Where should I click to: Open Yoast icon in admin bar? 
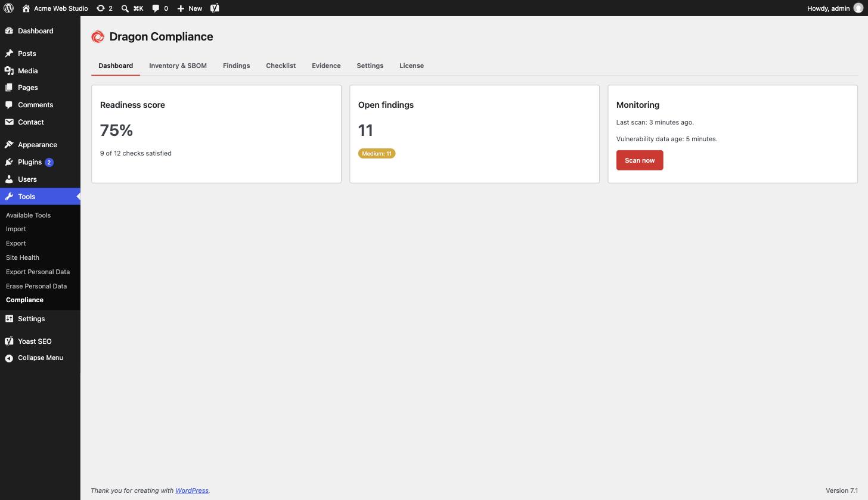215,8
